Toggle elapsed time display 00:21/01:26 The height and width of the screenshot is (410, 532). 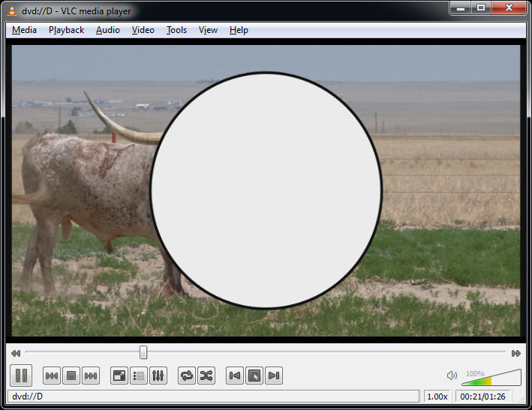click(x=482, y=397)
